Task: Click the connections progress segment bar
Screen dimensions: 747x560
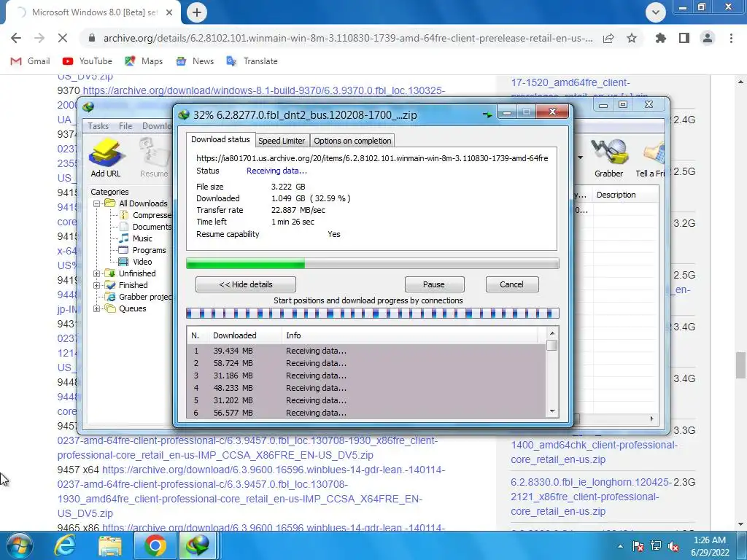Action: 372,313
